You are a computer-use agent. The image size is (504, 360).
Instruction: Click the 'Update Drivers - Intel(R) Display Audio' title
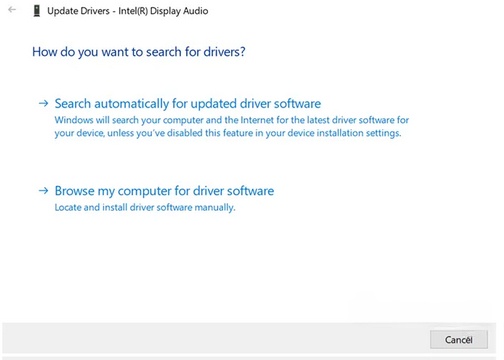[128, 11]
